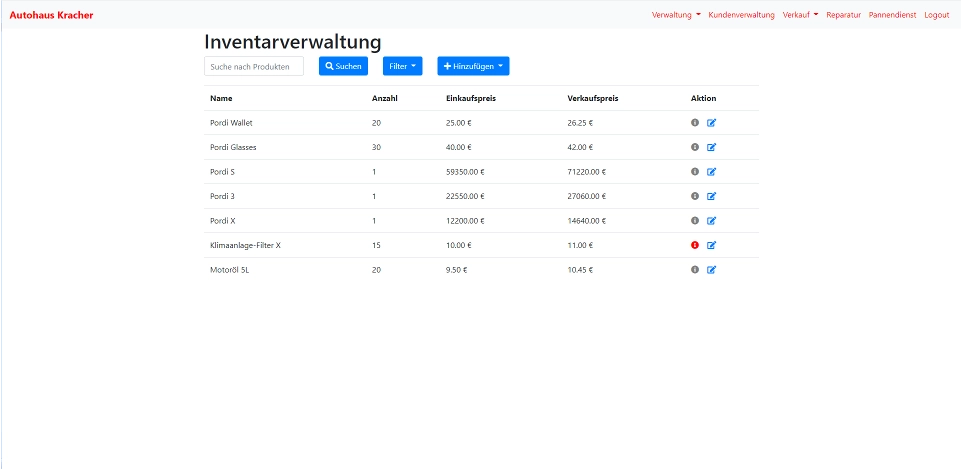Click the Inventarverwaltung heading
The height and width of the screenshot is (469, 961).
[x=292, y=42]
